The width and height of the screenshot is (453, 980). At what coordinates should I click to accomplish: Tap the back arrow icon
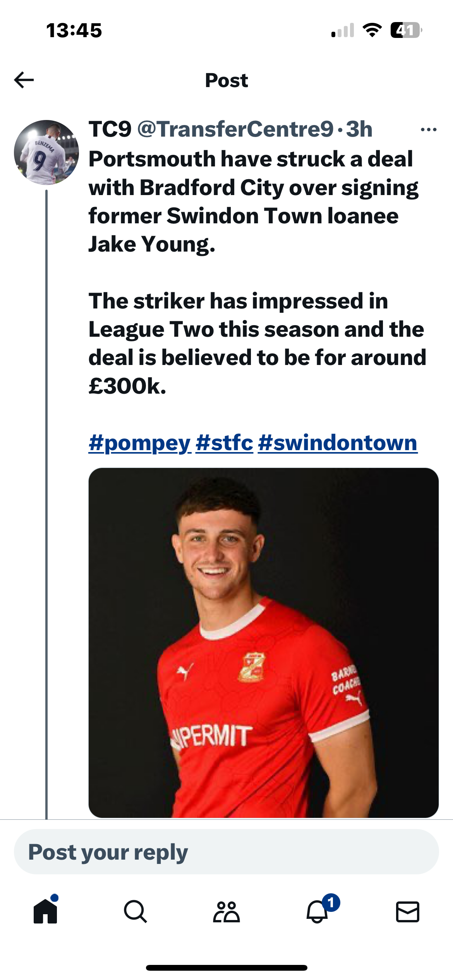24,80
